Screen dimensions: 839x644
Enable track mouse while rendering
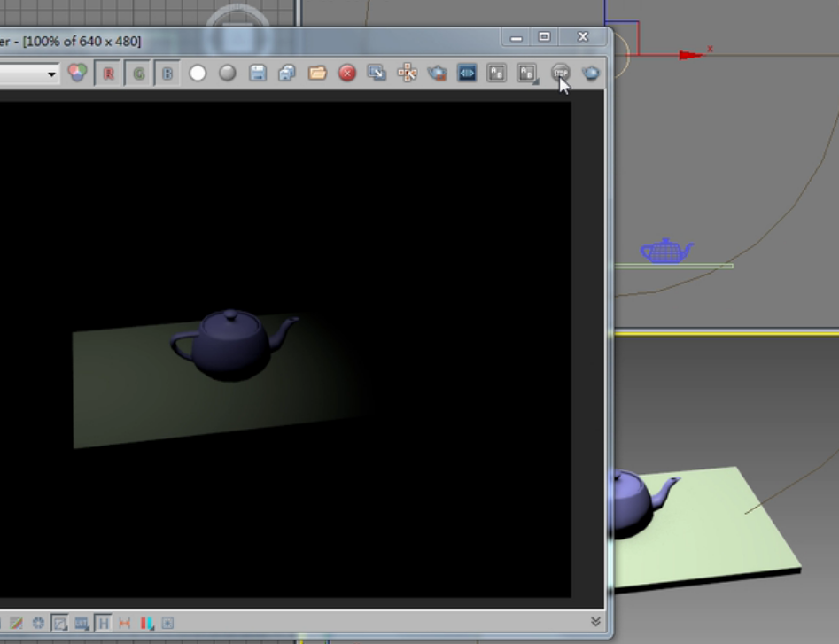408,74
